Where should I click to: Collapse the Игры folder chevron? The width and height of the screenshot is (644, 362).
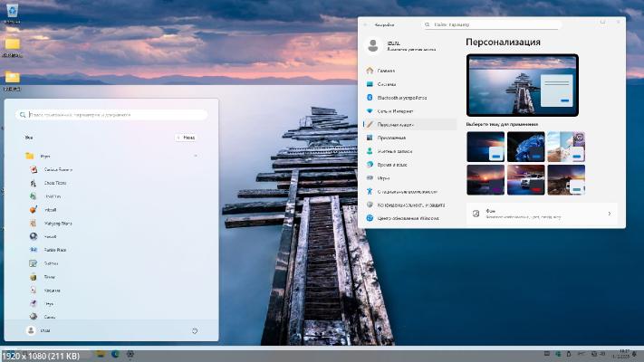tap(196, 156)
